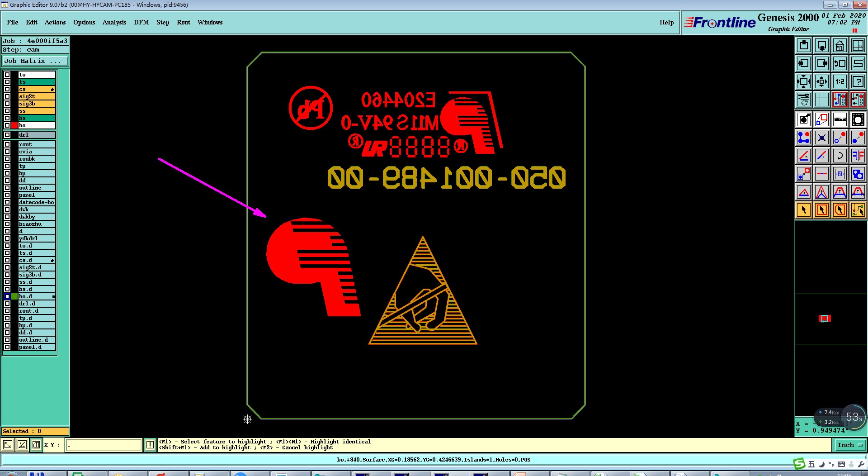Open the Inch units dropdown
868x476 pixels.
850,445
